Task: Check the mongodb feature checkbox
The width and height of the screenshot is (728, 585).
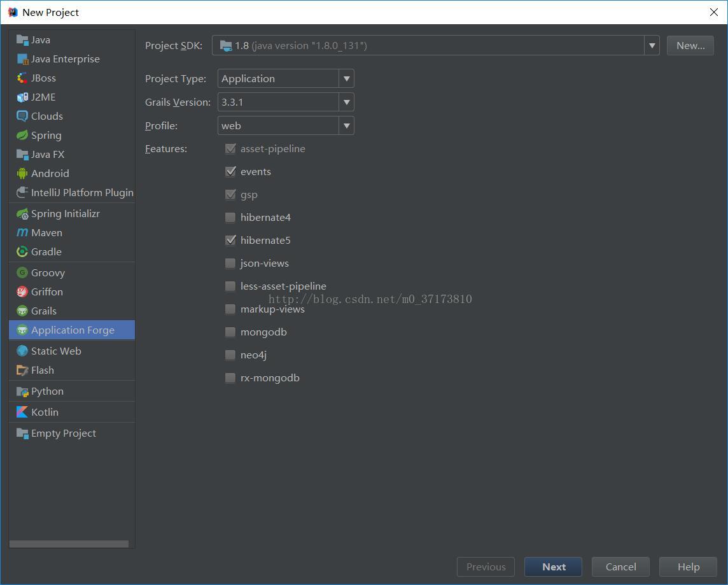Action: tap(230, 332)
